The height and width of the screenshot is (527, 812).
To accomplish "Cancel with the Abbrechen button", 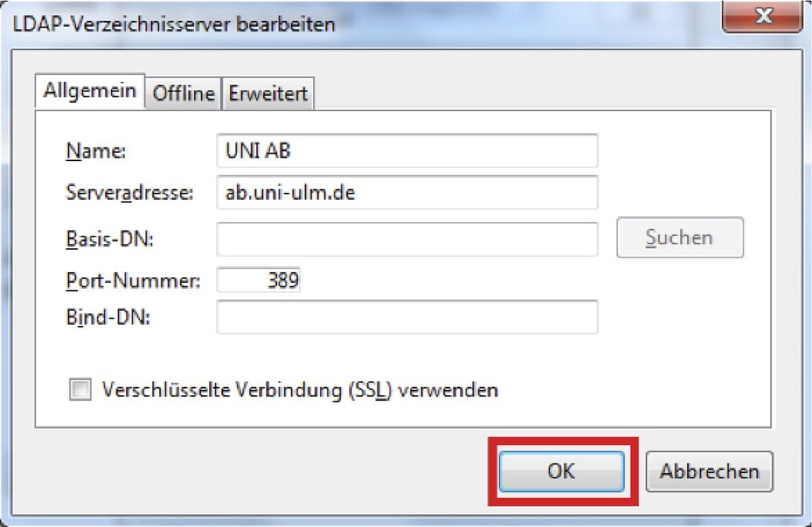I will (x=709, y=471).
